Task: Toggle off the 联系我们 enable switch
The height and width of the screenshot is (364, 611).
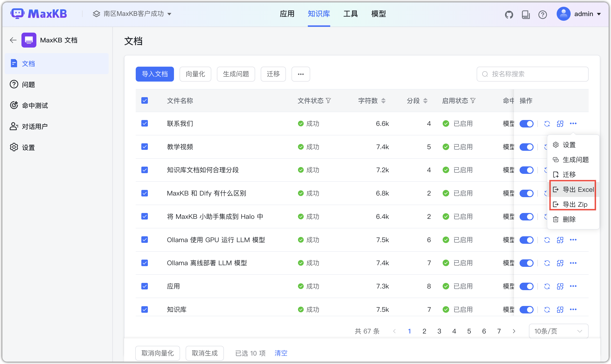Action: click(526, 124)
